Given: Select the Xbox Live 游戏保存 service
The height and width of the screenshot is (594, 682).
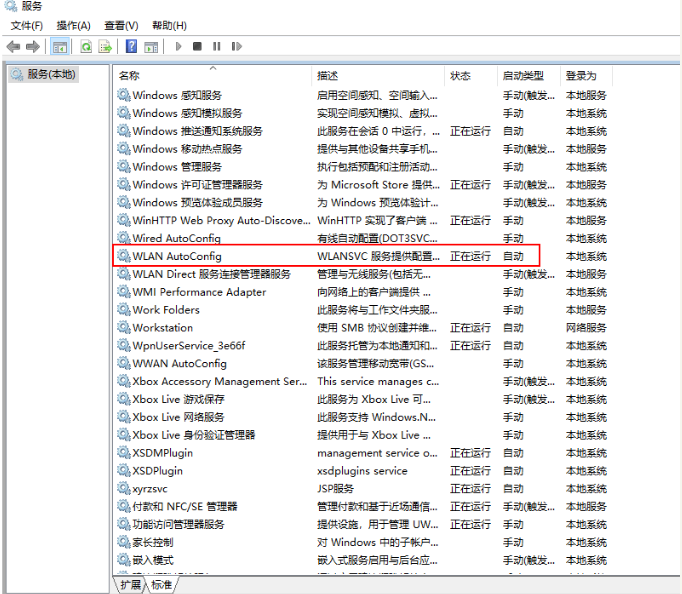Looking at the screenshot, I should 362,399.
